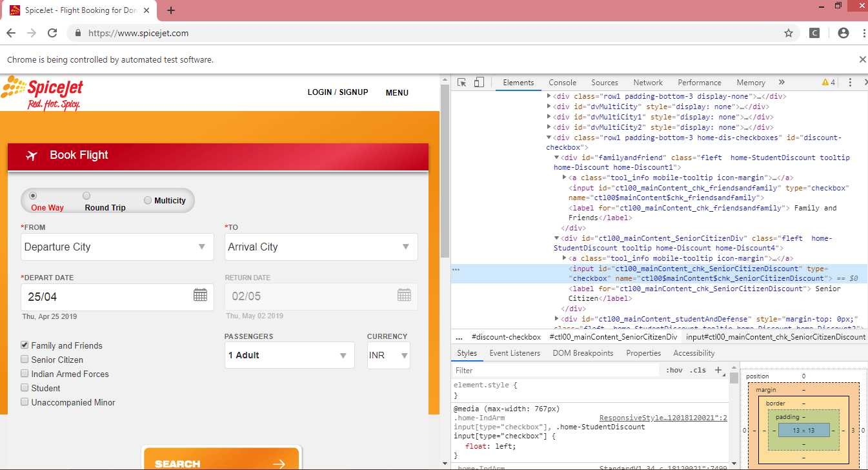Open the Customize and control DevTools menu

click(850, 83)
